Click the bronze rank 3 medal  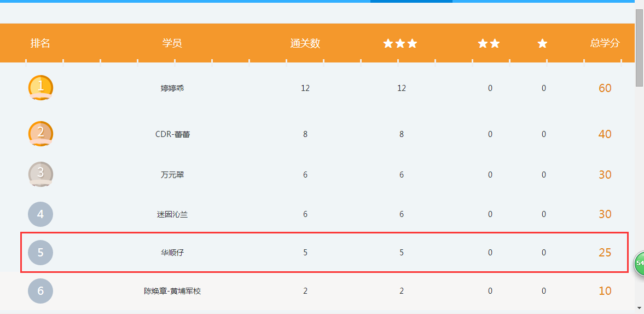[40, 174]
